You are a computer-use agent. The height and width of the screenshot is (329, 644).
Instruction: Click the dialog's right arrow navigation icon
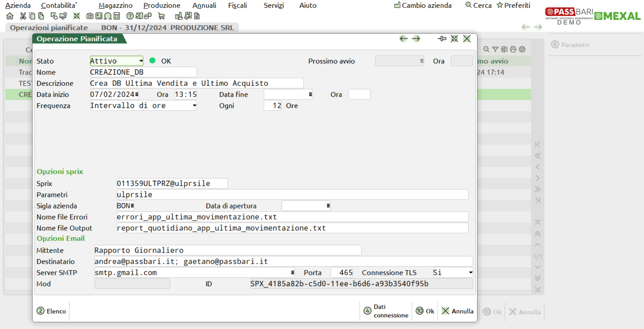[416, 39]
